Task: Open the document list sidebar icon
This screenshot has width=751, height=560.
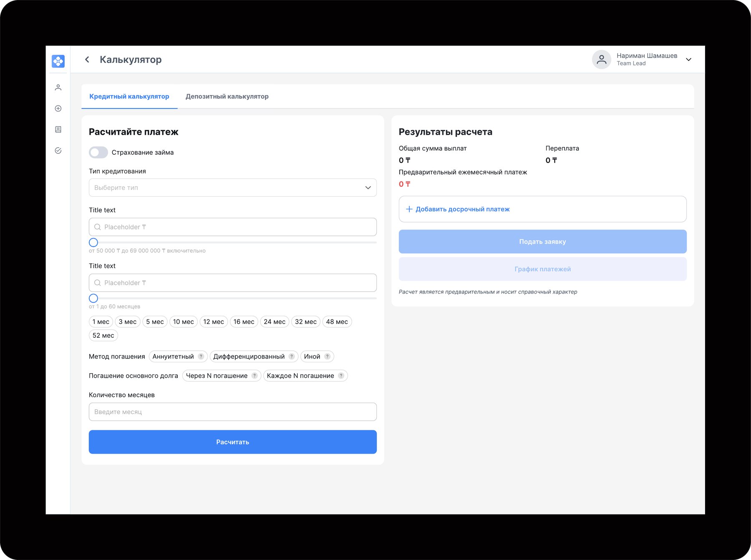Action: tap(58, 130)
